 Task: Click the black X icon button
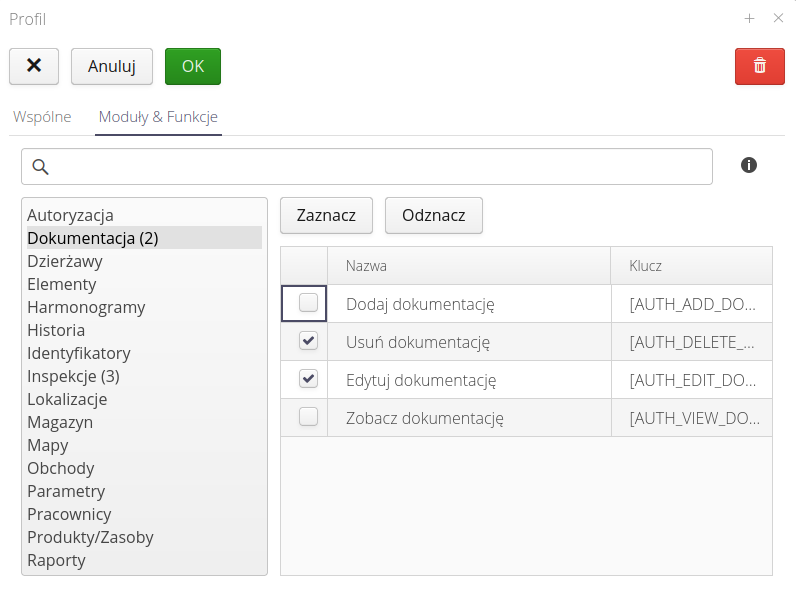coord(34,66)
